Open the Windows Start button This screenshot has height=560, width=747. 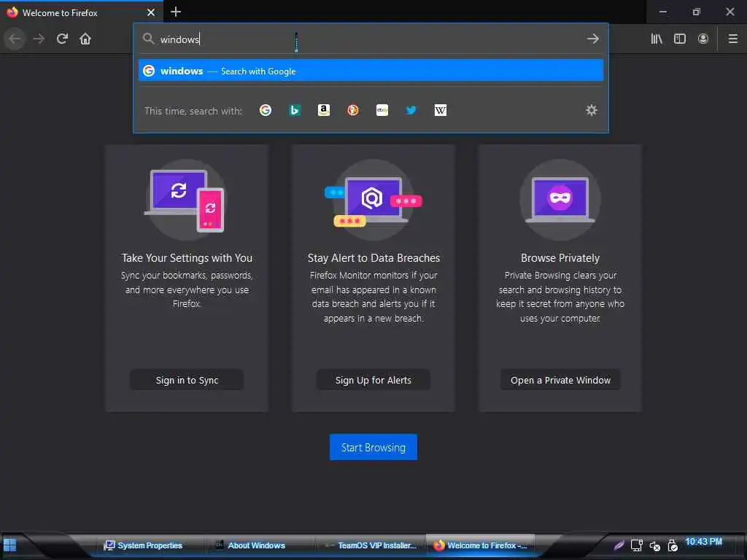click(10, 545)
